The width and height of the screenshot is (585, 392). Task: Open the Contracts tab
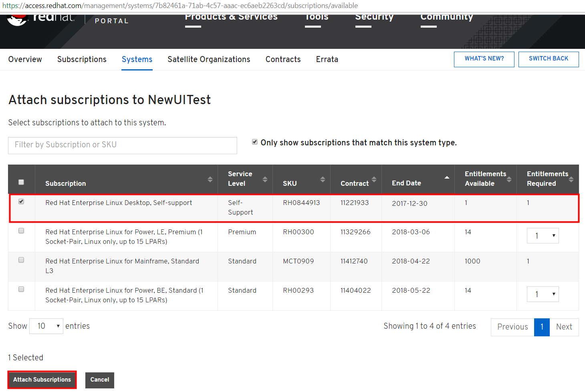(x=283, y=59)
